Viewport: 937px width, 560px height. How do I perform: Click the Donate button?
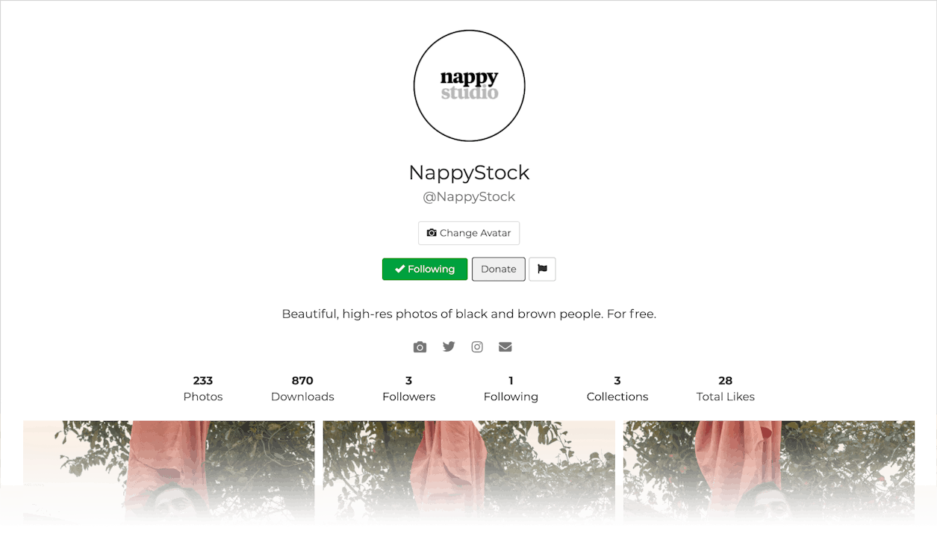pos(499,269)
